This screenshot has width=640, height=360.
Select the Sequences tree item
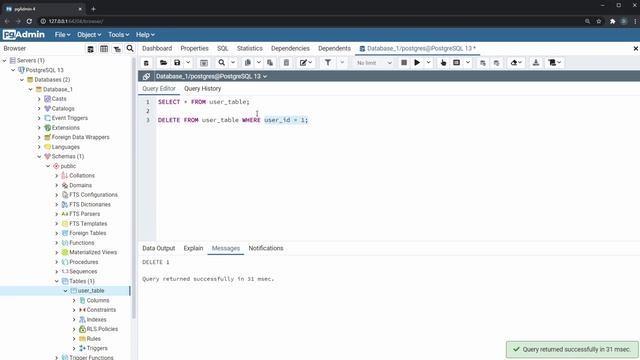coord(83,271)
